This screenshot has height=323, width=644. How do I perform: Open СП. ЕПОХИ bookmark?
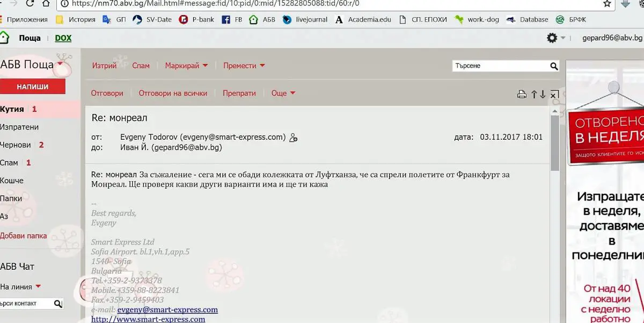pos(423,19)
